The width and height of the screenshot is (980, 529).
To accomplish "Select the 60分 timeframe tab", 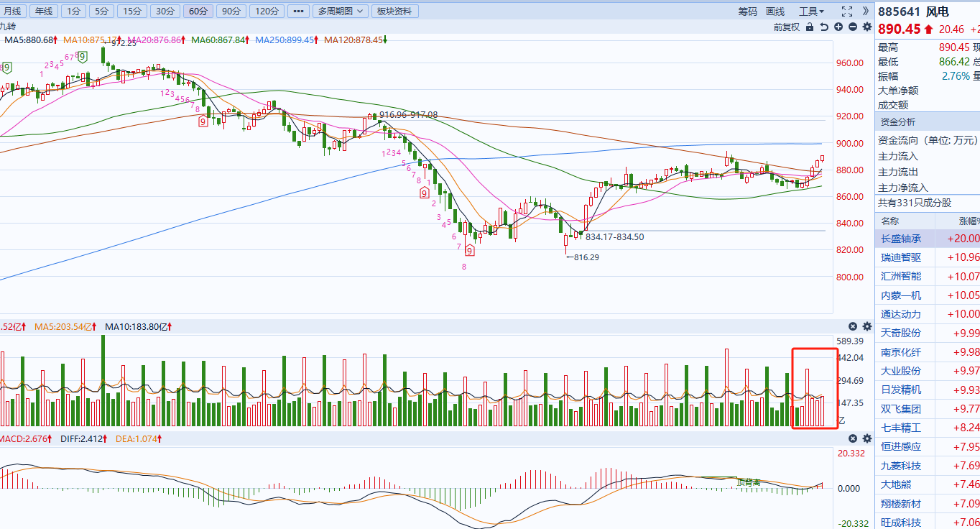I will pos(198,11).
